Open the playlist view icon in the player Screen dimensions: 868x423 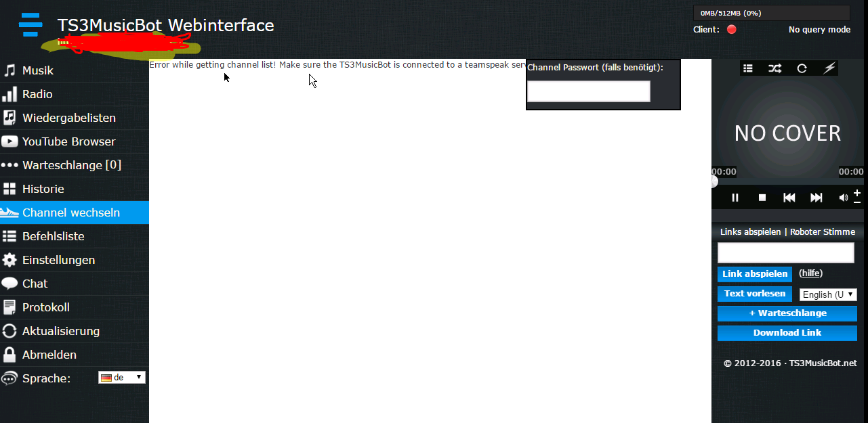(x=748, y=68)
